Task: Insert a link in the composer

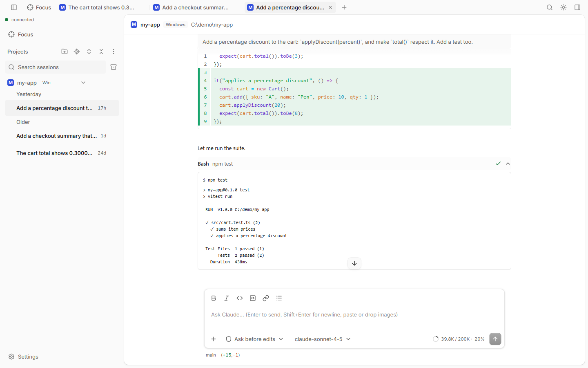Action: (x=266, y=298)
